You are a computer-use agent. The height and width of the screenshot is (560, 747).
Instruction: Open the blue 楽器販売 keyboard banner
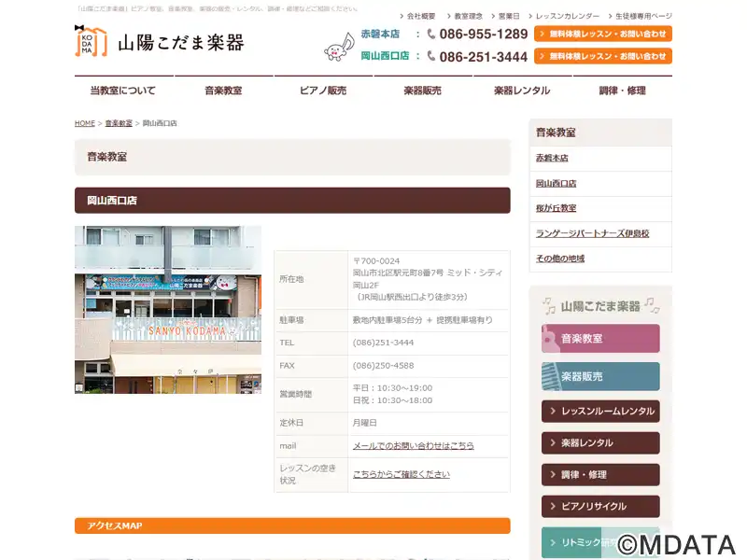tap(600, 376)
